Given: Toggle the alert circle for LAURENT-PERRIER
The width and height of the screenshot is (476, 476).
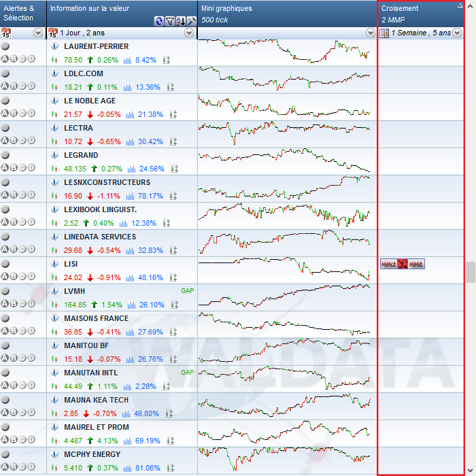Looking at the screenshot, I should tap(5, 46).
